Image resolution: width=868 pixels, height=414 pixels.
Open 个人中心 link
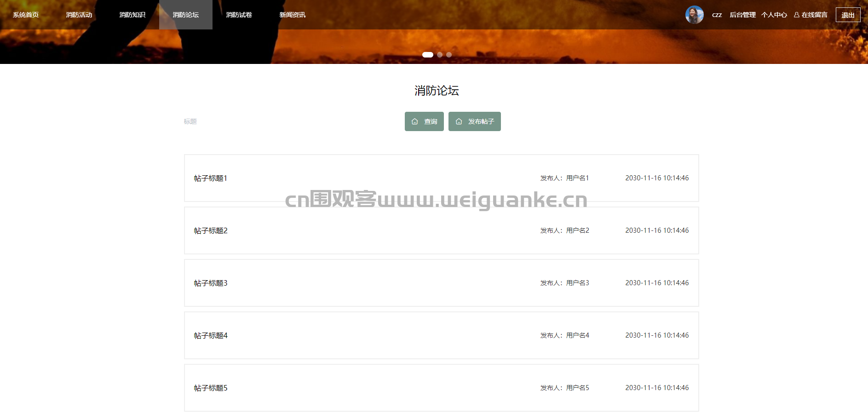point(774,15)
